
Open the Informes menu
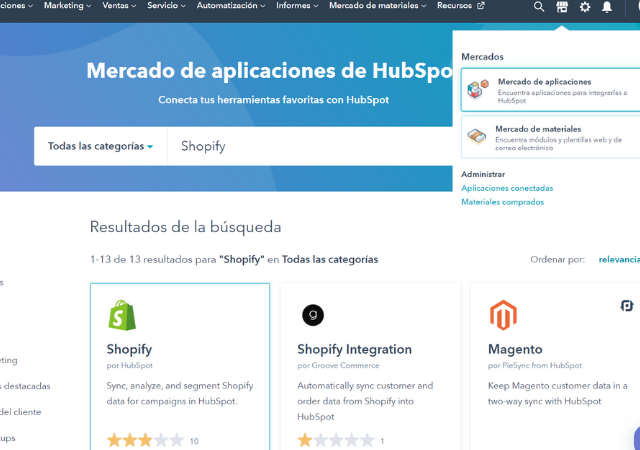pyautogui.click(x=297, y=6)
